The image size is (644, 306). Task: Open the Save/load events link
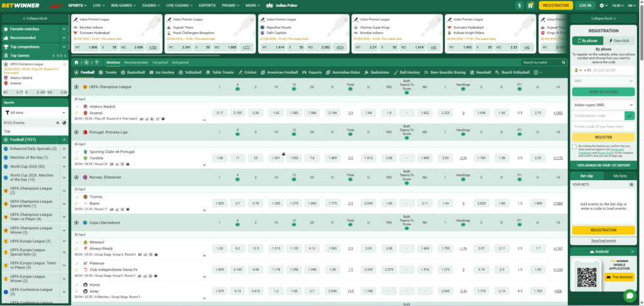point(603,241)
